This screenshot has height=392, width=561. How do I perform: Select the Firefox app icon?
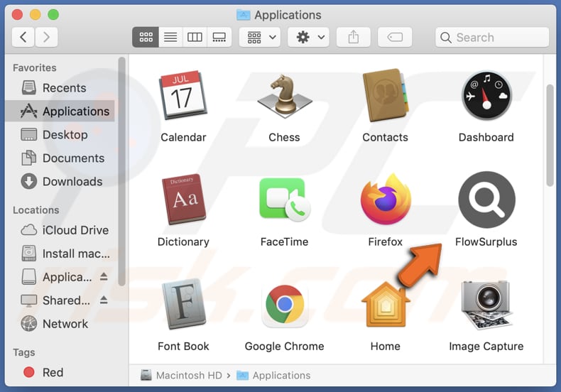[386, 199]
